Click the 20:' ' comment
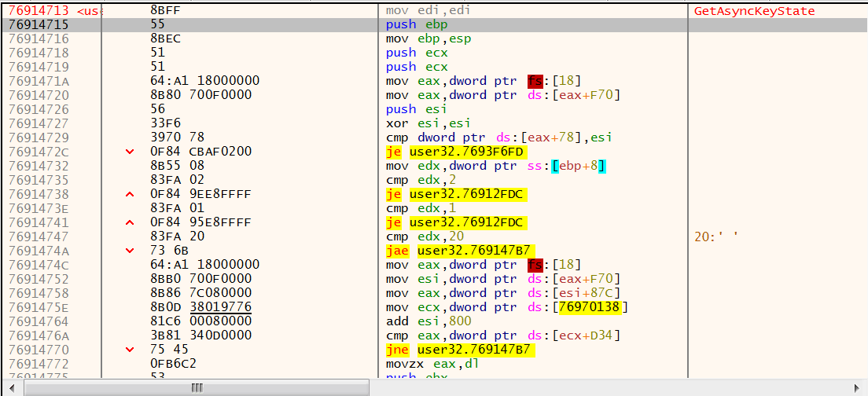 pos(715,236)
